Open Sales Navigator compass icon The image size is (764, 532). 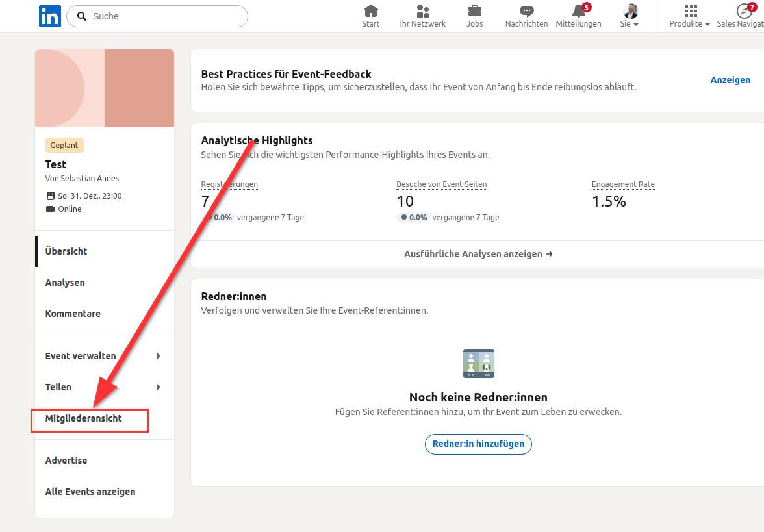click(x=744, y=12)
